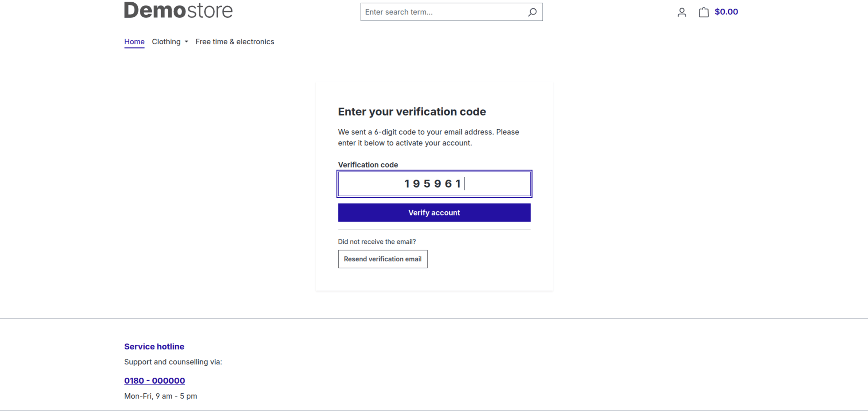This screenshot has height=411, width=868.
Task: Click the $0.00 cart total
Action: [x=726, y=12]
